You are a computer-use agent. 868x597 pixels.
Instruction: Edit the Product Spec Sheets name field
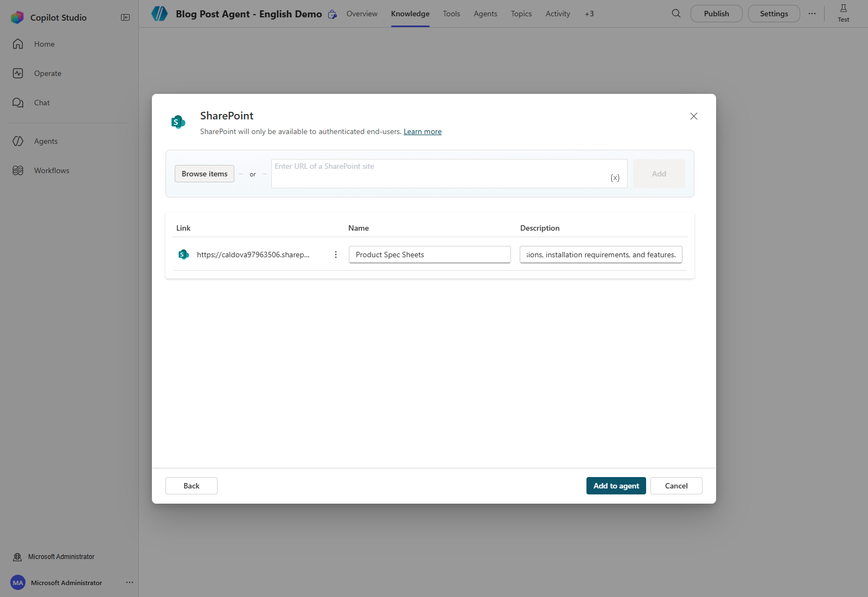(x=430, y=255)
